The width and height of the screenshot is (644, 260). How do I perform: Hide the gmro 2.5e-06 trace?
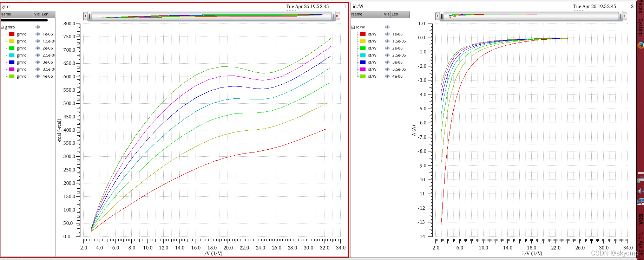coord(38,55)
